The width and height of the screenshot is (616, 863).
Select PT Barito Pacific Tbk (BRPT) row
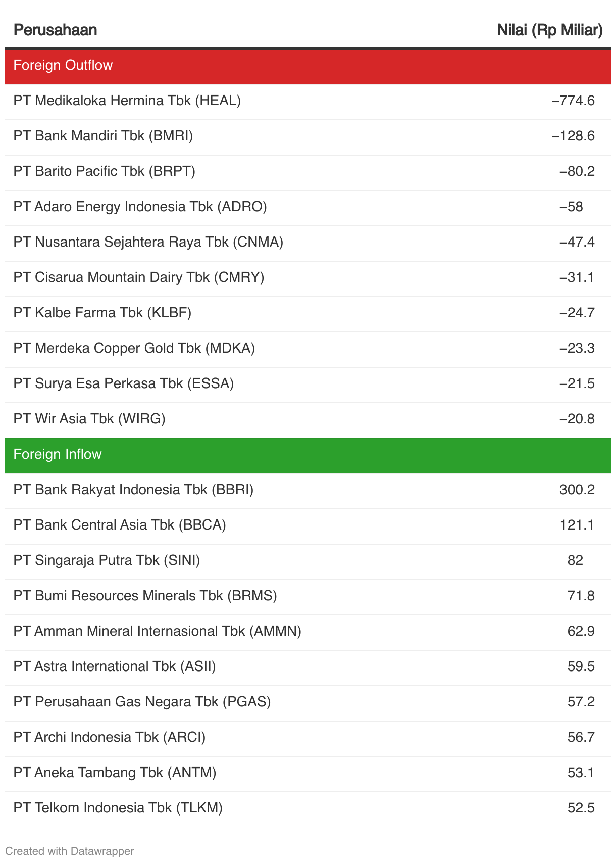[x=105, y=171]
